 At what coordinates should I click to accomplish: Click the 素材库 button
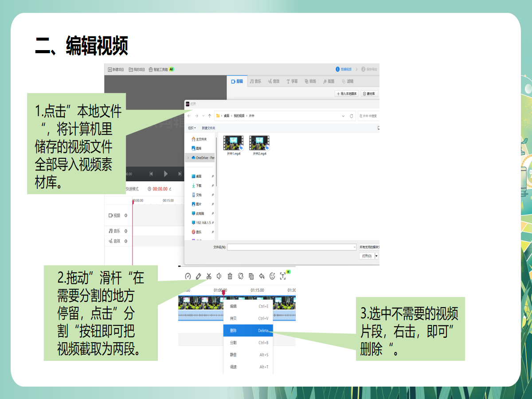tap(369, 94)
